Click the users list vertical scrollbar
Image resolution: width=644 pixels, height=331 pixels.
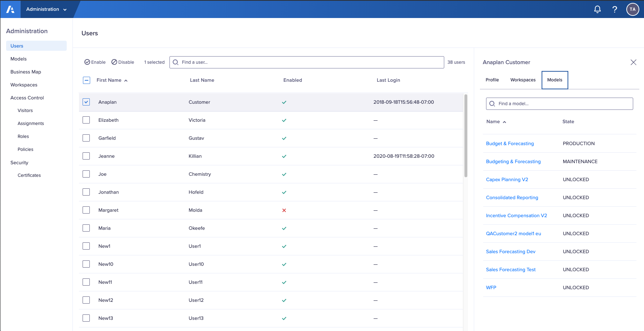pos(466,136)
